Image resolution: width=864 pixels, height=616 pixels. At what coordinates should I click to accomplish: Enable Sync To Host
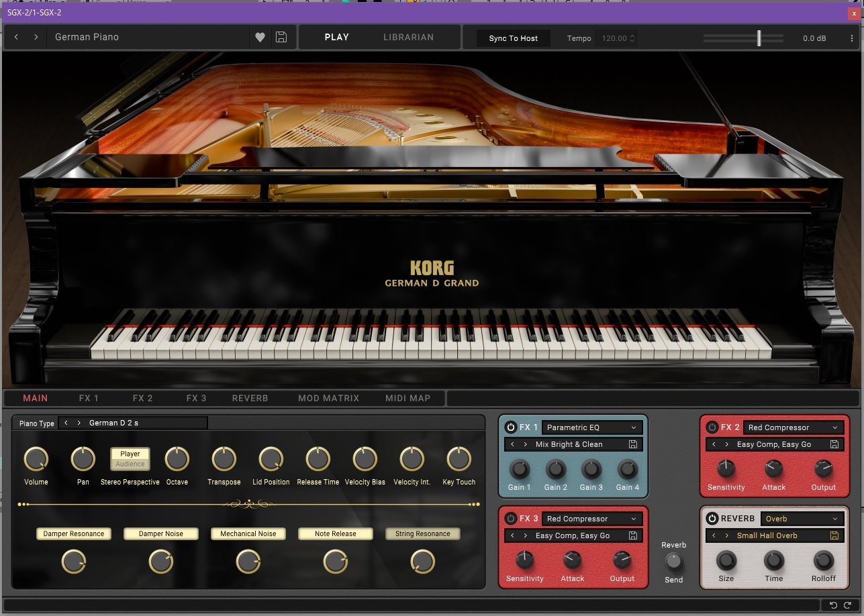[512, 38]
